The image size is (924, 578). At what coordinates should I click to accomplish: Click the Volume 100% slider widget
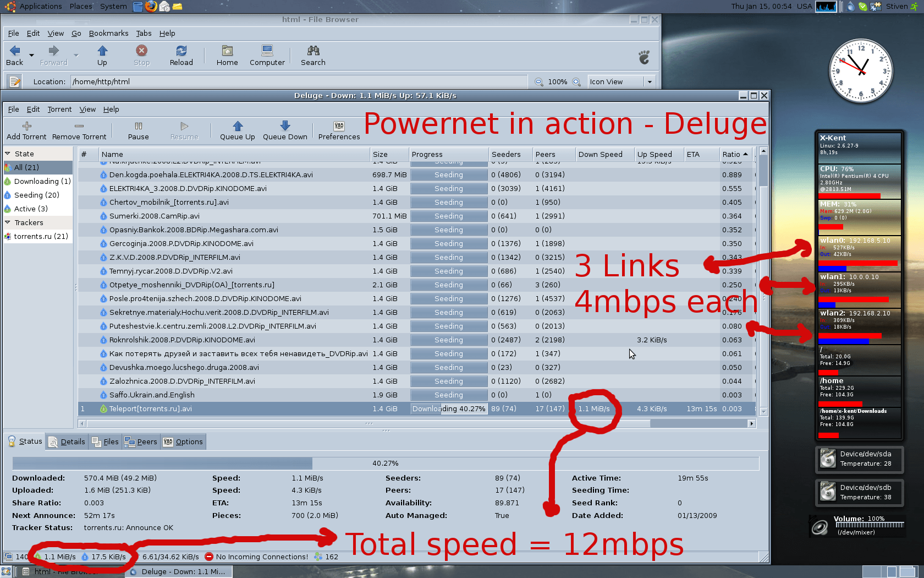pos(869,525)
